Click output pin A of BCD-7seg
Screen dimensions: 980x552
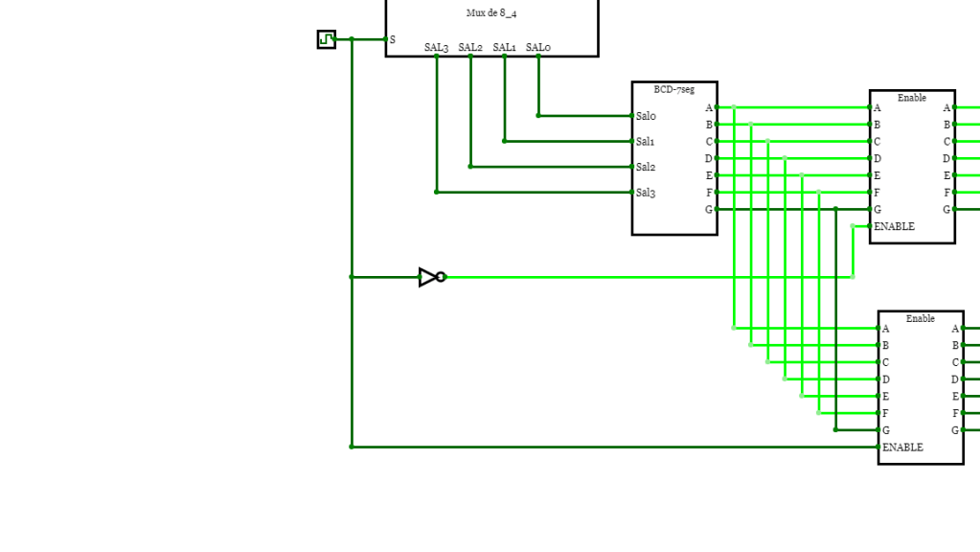717,107
